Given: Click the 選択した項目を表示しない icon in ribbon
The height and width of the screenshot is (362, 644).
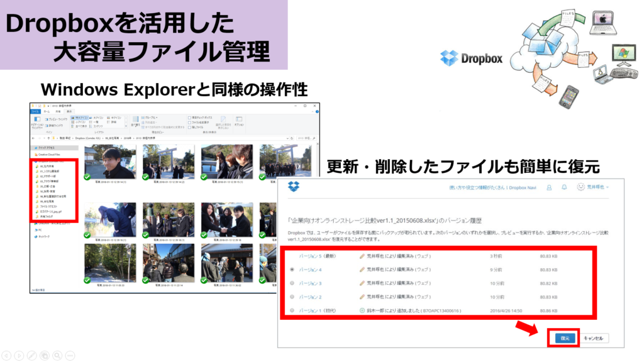Looking at the screenshot, I should [223, 119].
